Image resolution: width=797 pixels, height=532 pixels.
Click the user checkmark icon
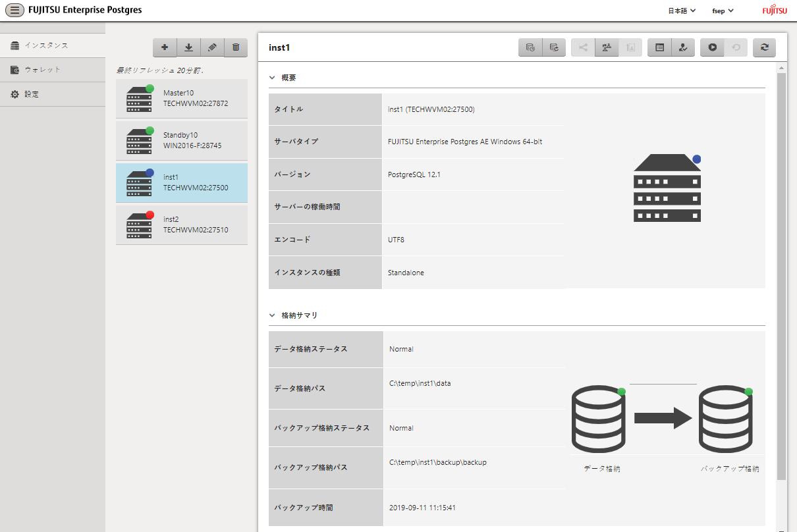tap(683, 47)
